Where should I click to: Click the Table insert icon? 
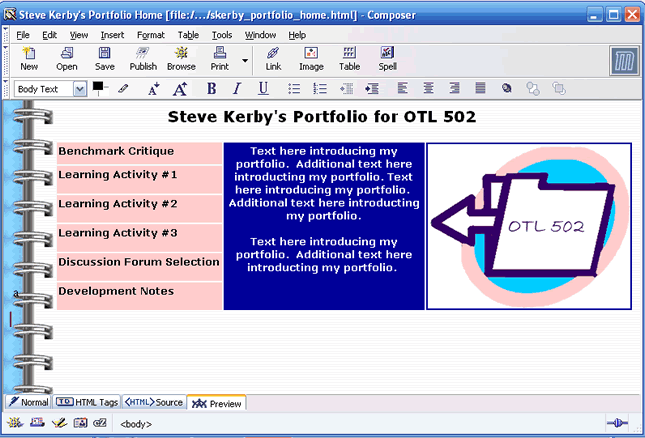[349, 58]
